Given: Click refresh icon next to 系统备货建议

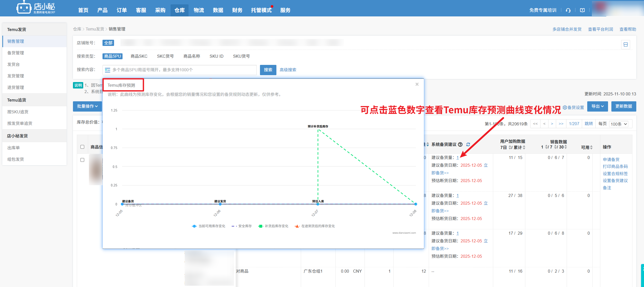Looking at the screenshot, I should pyautogui.click(x=468, y=144).
